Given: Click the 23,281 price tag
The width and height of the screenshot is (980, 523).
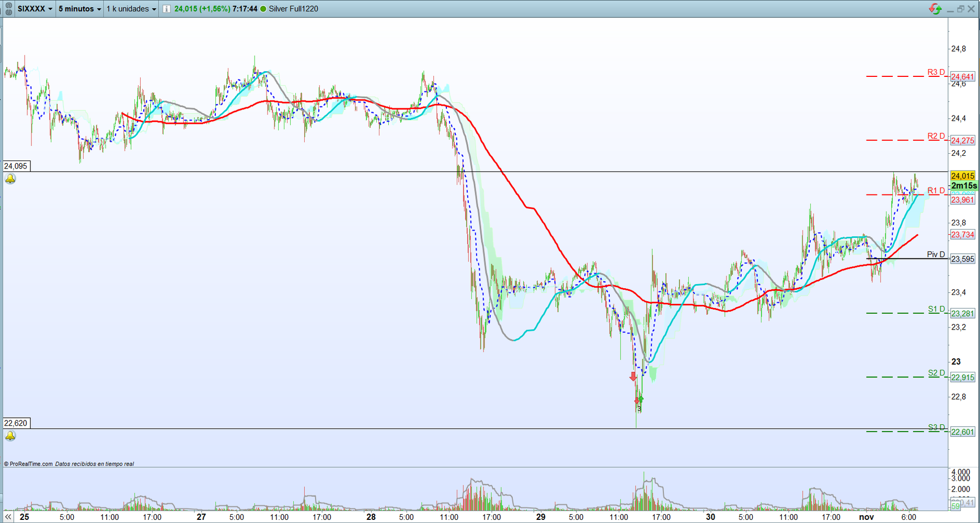Looking at the screenshot, I should (x=963, y=314).
